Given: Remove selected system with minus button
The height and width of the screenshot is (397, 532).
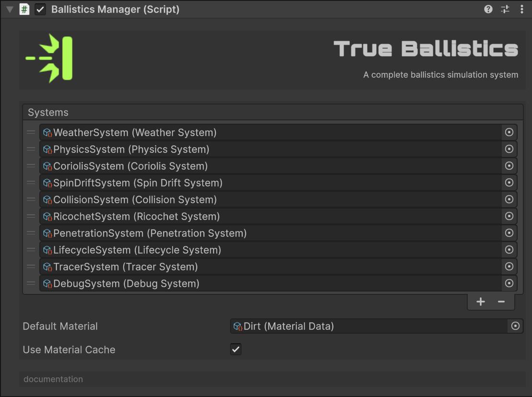Looking at the screenshot, I should pyautogui.click(x=501, y=302).
